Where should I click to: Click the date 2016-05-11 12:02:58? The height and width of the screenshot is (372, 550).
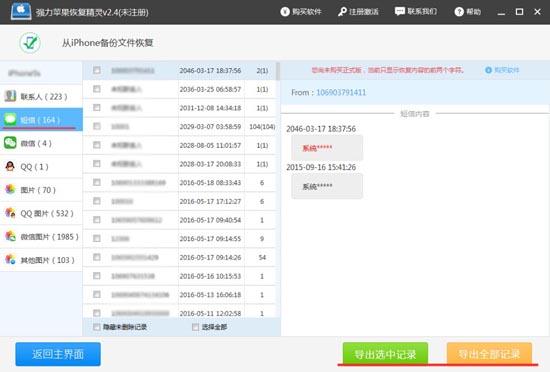pos(210,313)
